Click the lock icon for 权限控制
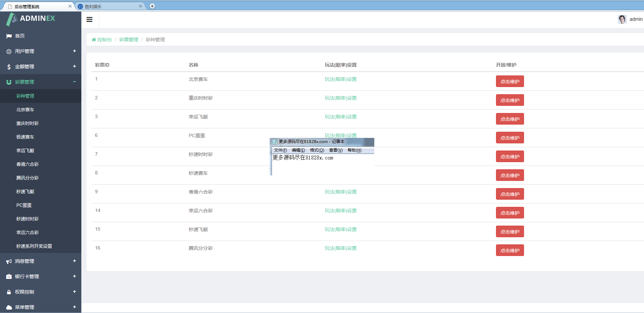The image size is (644, 313). pos(9,292)
